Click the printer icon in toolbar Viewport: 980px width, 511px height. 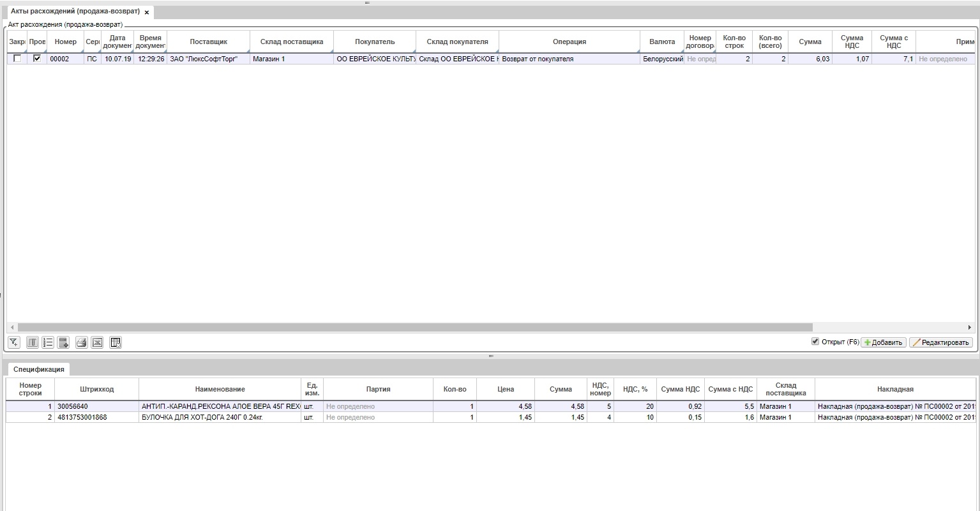[x=81, y=343]
